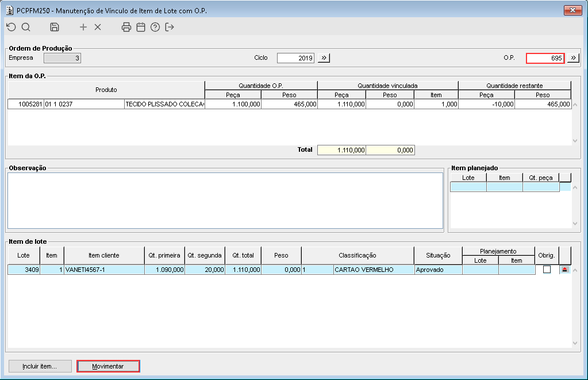The height and width of the screenshot is (380, 588).
Task: Click the red triangle icon in lote row
Action: [x=565, y=270]
